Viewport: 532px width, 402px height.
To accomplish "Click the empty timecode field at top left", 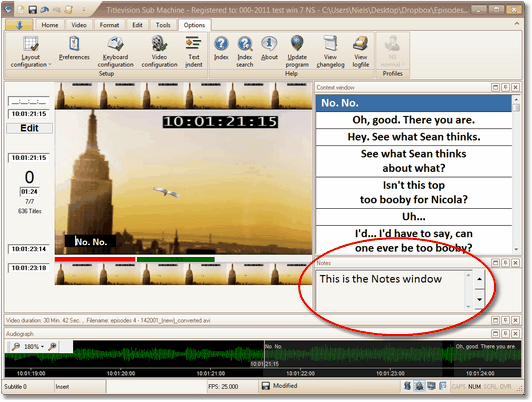I will [29, 101].
